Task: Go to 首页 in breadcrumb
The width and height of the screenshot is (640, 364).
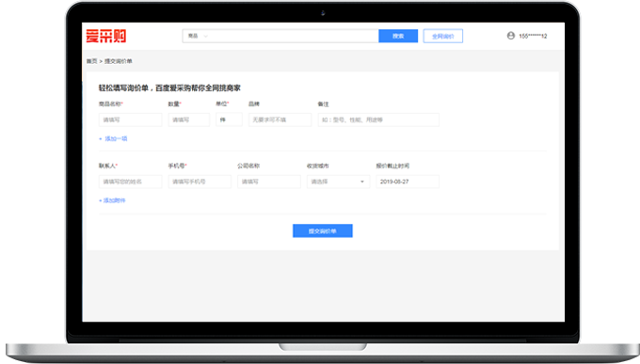Action: (x=91, y=61)
